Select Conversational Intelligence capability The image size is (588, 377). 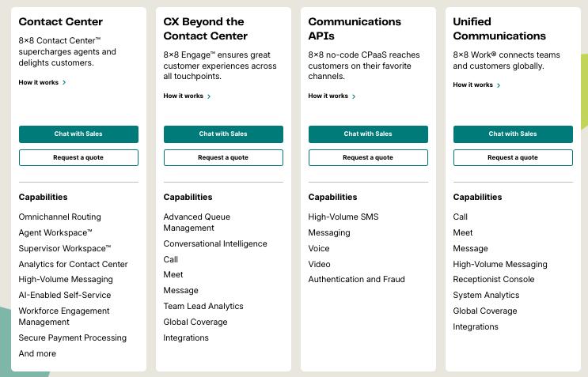(215, 244)
